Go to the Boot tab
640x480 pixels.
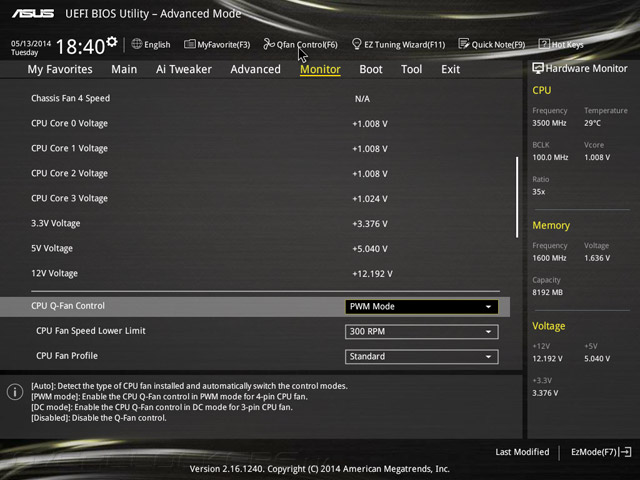pyautogui.click(x=371, y=69)
